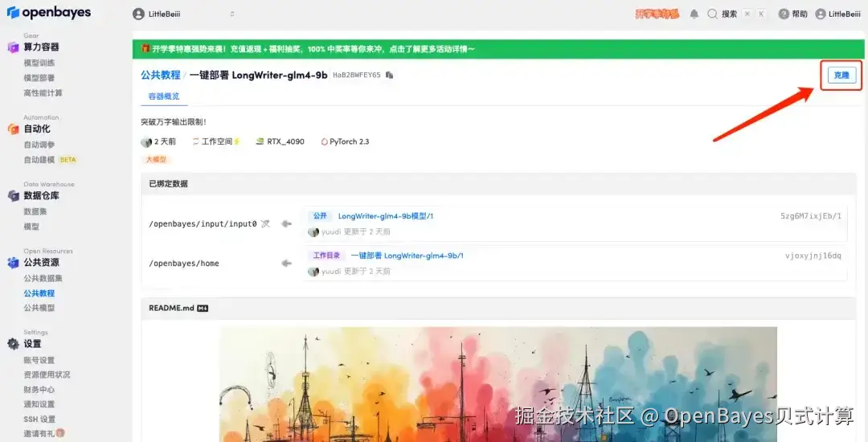Click the ID 5zg6M7ixjEb/1
This screenshot has height=442, width=868.
pyautogui.click(x=811, y=216)
